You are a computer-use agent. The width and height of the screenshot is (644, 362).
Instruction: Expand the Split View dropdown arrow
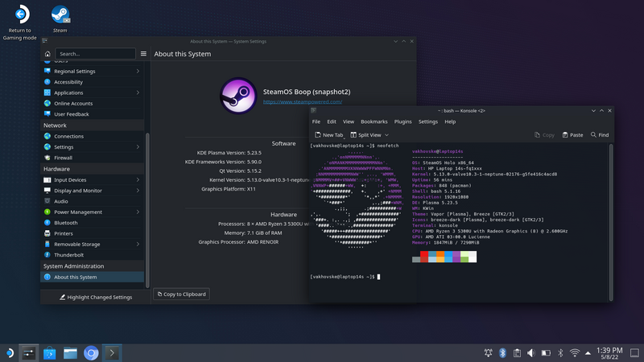coord(387,135)
